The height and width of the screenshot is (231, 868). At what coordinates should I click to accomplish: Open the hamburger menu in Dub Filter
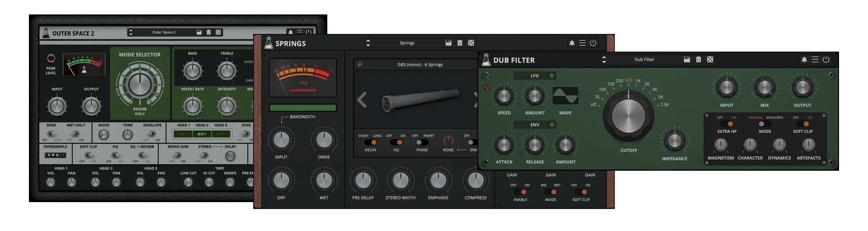(815, 60)
